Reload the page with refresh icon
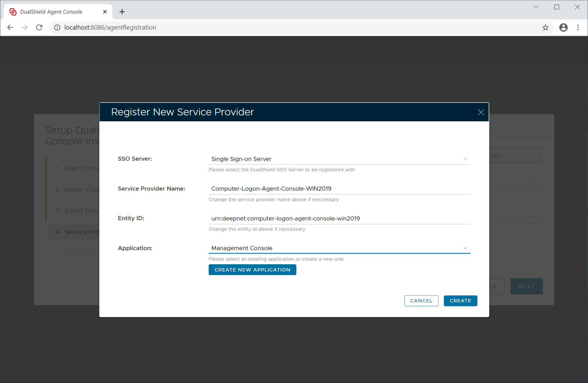Viewport: 588px width, 383px height. coord(39,28)
